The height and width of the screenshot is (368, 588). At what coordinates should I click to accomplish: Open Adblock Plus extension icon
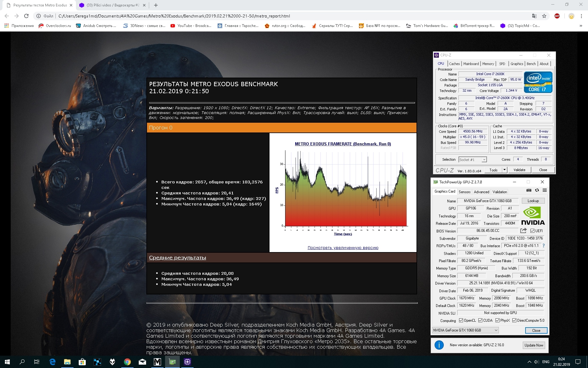(x=557, y=16)
